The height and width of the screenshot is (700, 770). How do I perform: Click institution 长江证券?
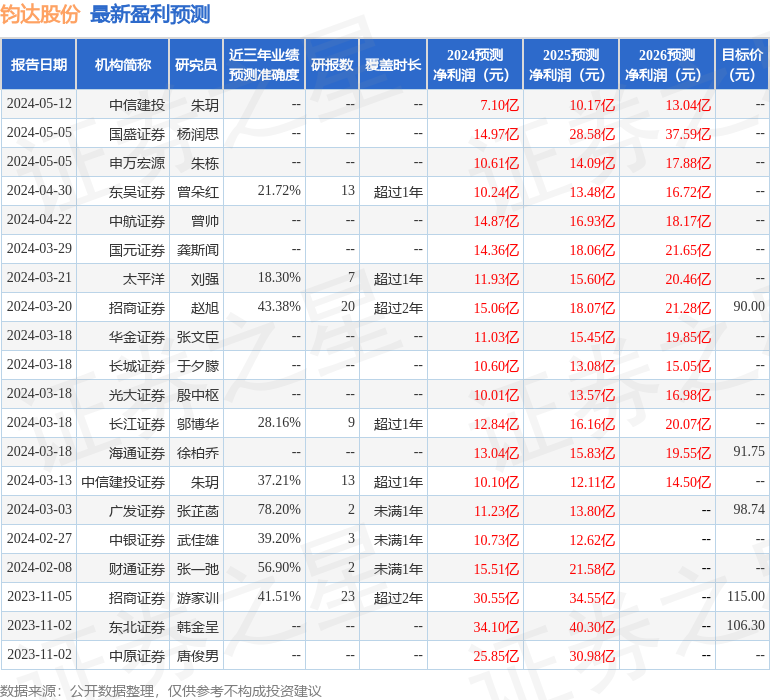137,423
